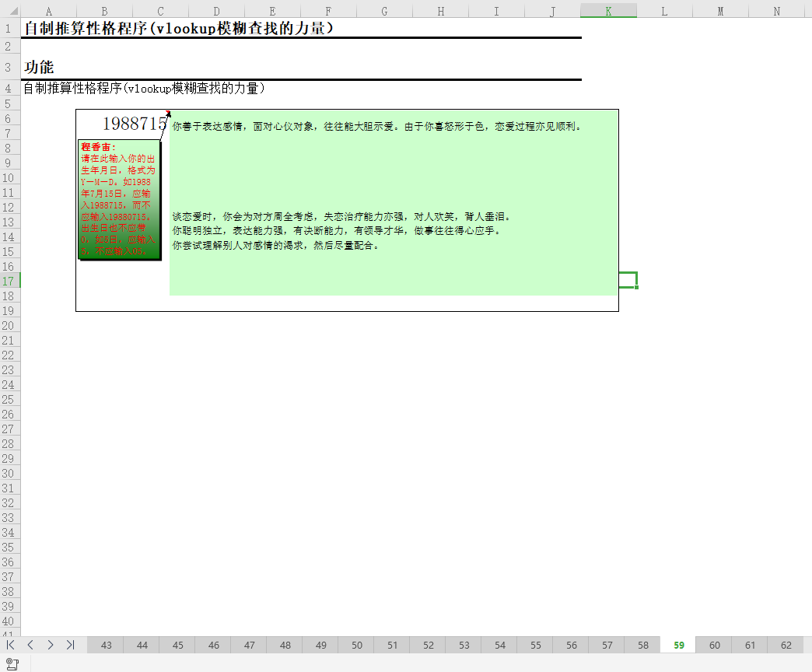Select sheet tab 47
812x672 pixels.
pos(249,645)
